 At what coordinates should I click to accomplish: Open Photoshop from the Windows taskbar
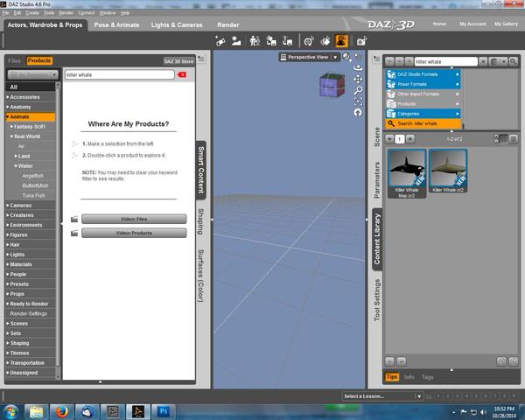164,411
